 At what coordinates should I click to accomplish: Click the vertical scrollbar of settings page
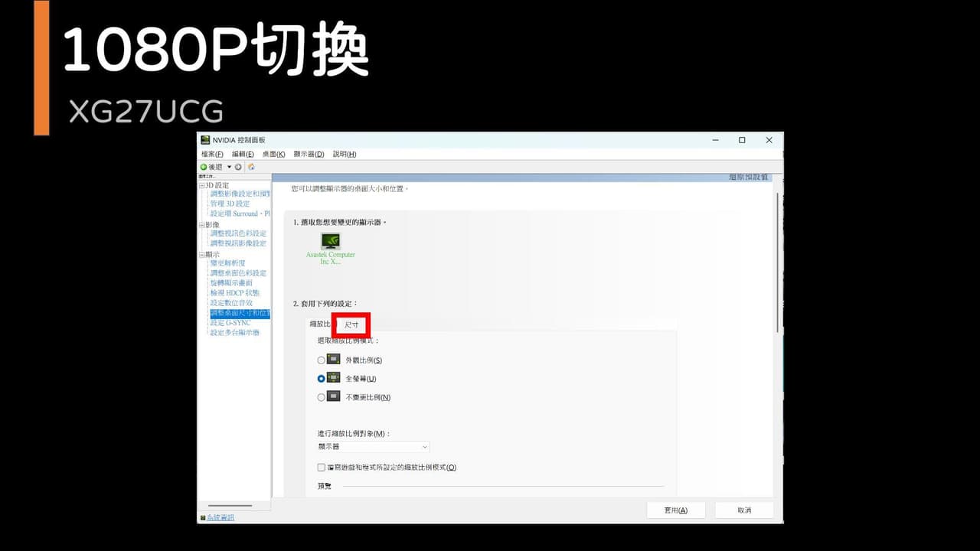point(779,262)
